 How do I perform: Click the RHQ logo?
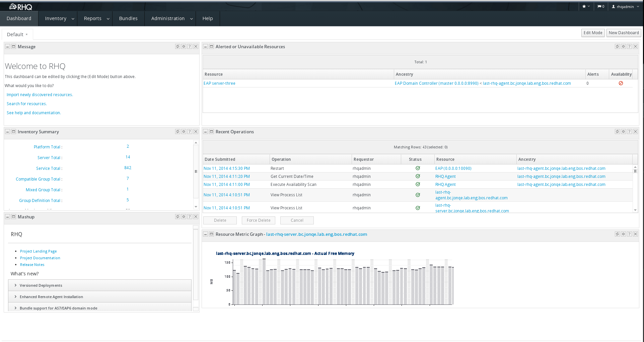coord(20,7)
